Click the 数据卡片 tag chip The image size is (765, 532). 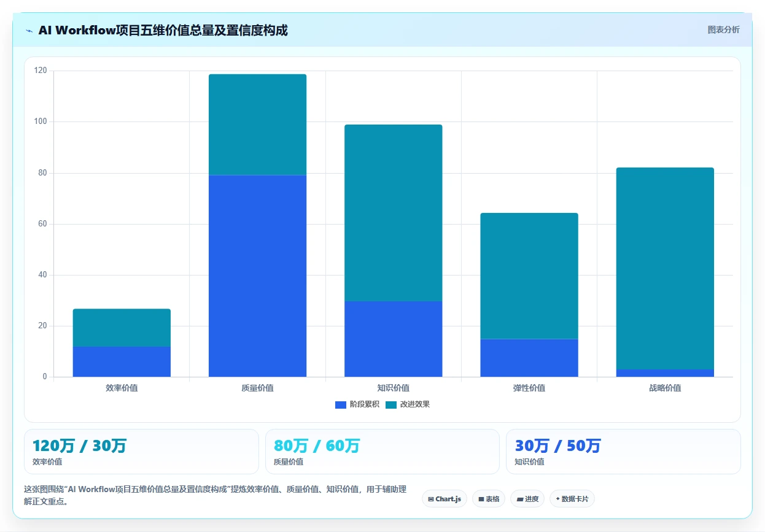click(572, 499)
